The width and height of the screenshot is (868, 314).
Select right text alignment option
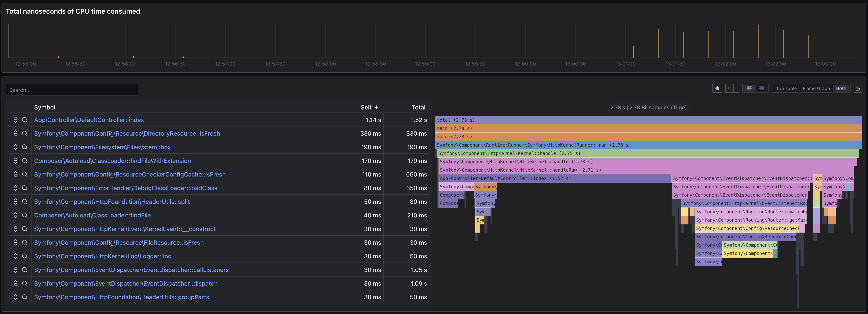pyautogui.click(x=761, y=88)
